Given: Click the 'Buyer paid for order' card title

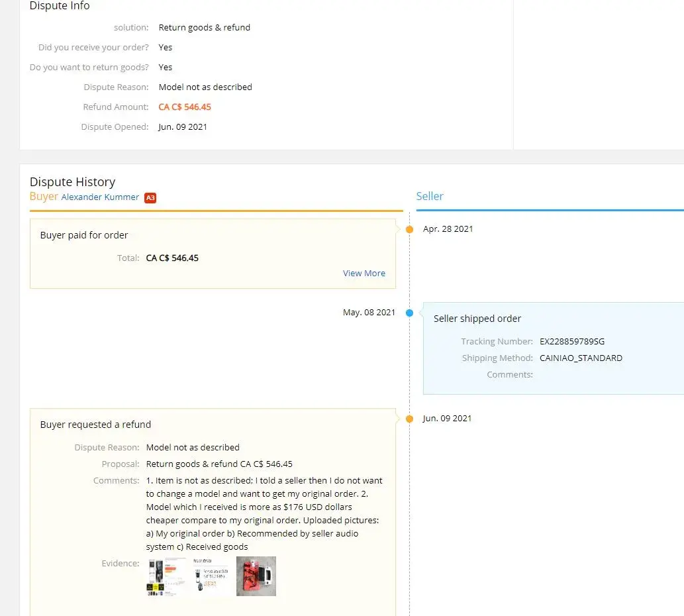Looking at the screenshot, I should pos(84,235).
